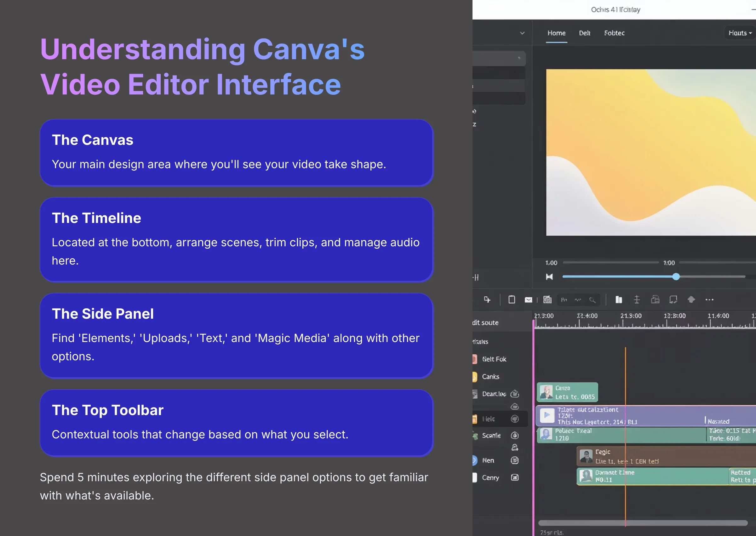Click the clipboard icon in timeline toolbar
756x536 pixels.
pyautogui.click(x=512, y=299)
